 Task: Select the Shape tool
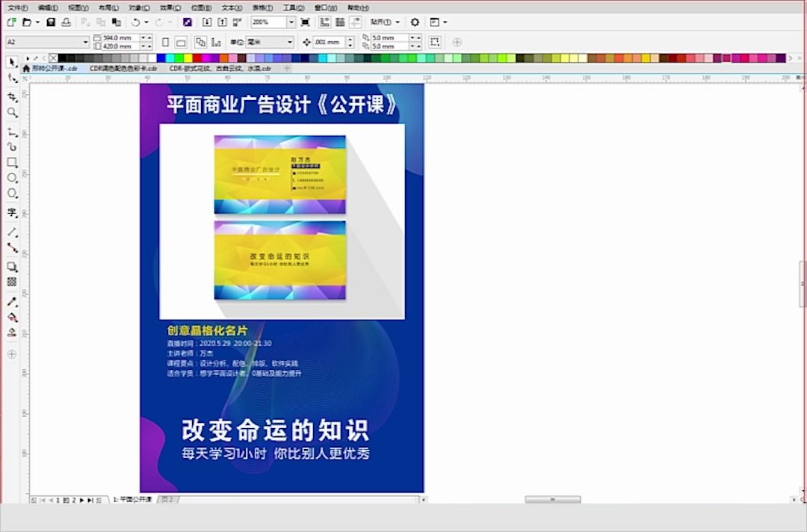point(11,77)
